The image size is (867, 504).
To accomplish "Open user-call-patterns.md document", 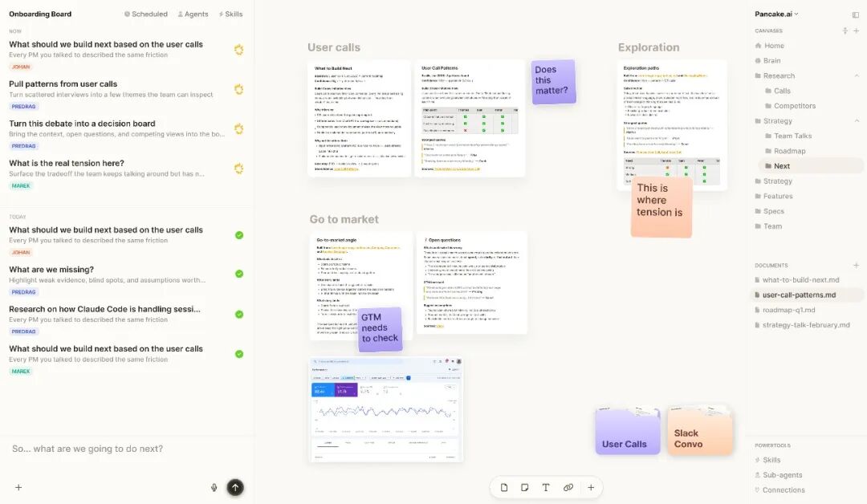I will [x=808, y=295].
